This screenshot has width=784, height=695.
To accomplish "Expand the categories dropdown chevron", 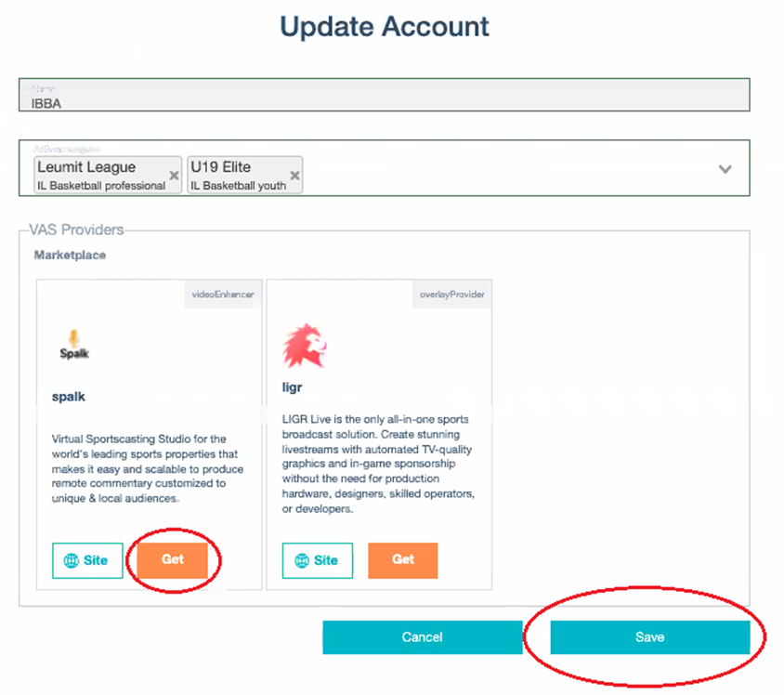I will click(725, 169).
